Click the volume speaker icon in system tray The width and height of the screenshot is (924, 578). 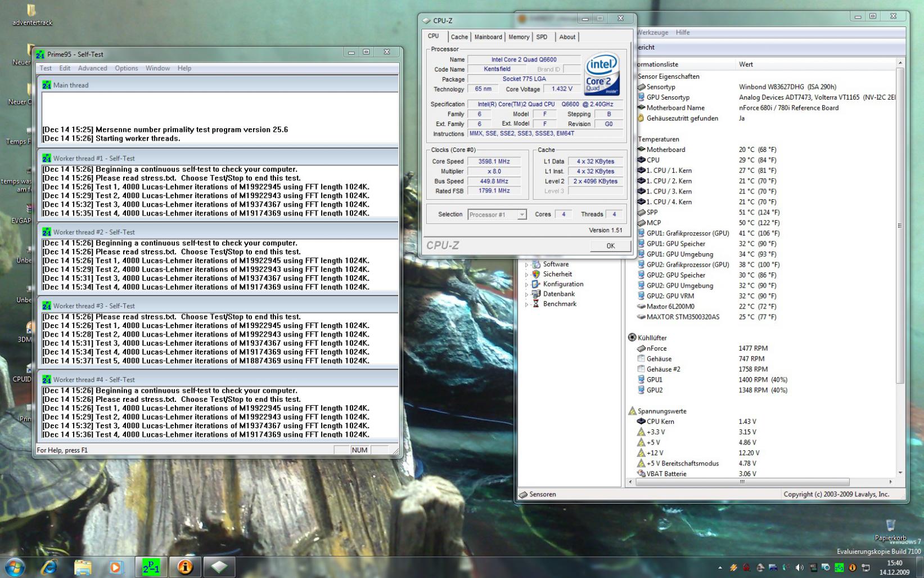[799, 568]
